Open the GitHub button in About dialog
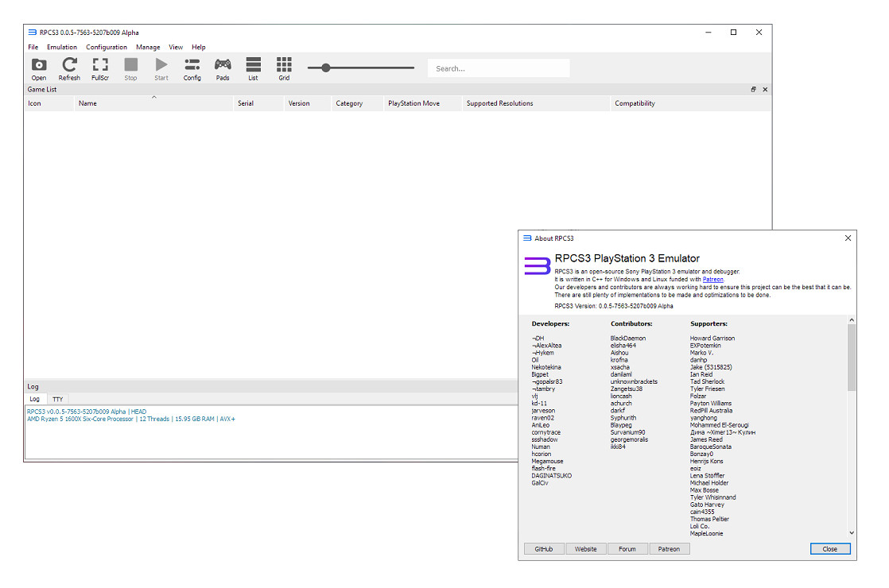Screen dimensions: 889x588 (x=544, y=549)
